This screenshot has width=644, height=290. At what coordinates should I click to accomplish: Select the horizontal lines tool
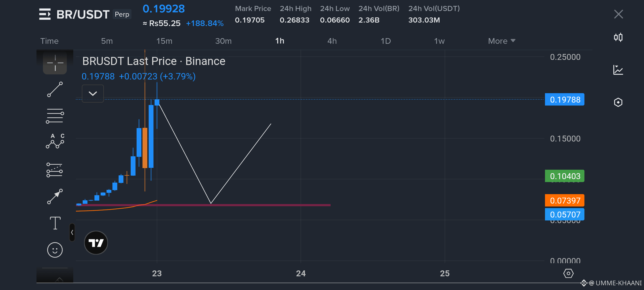pyautogui.click(x=55, y=116)
